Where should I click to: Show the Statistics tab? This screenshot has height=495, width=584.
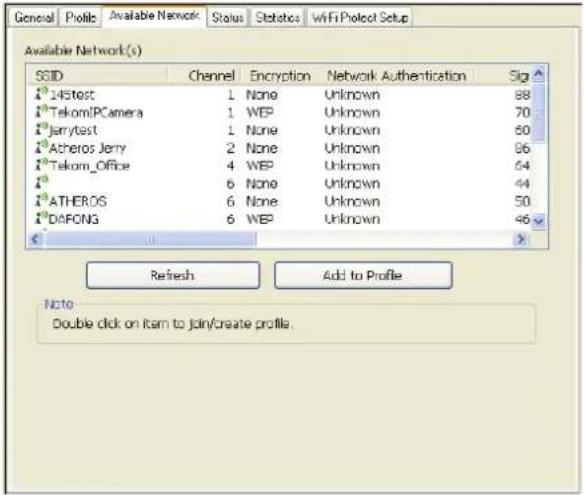point(277,18)
